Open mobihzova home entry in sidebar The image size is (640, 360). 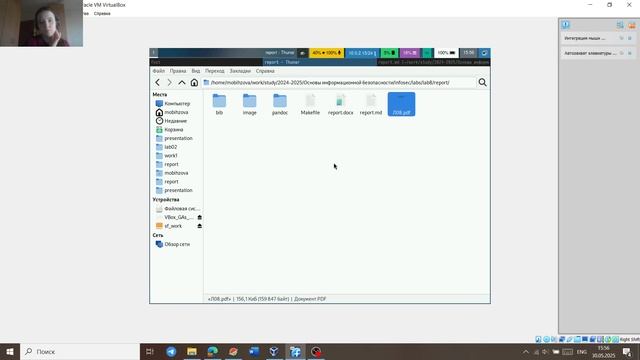pyautogui.click(x=176, y=112)
